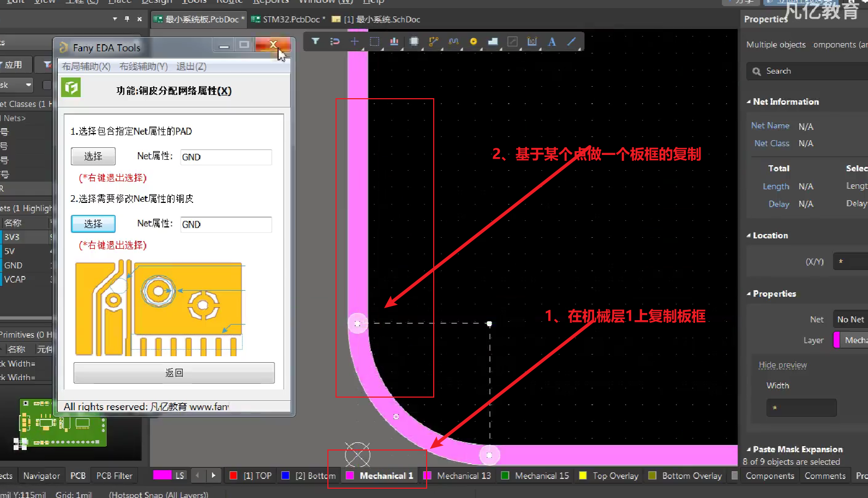Click the magenta Layer color swatch

837,340
